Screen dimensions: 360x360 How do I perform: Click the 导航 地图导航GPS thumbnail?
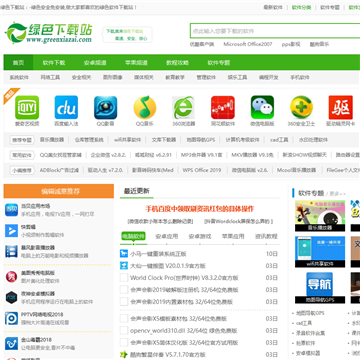click(x=320, y=288)
